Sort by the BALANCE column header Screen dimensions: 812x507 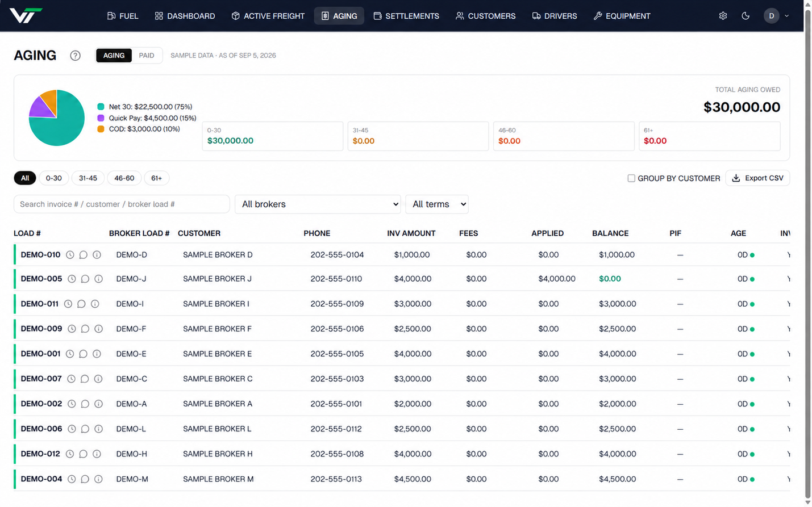[x=610, y=233]
